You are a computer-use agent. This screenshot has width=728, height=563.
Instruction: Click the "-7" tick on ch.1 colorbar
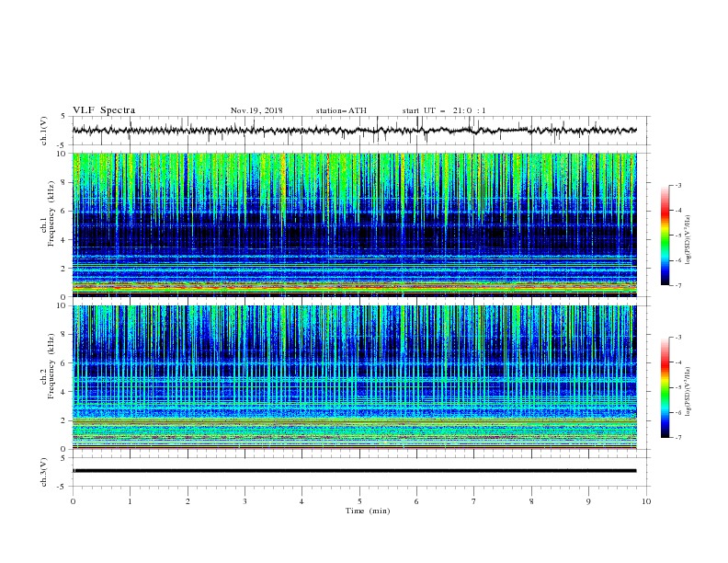pyautogui.click(x=678, y=285)
